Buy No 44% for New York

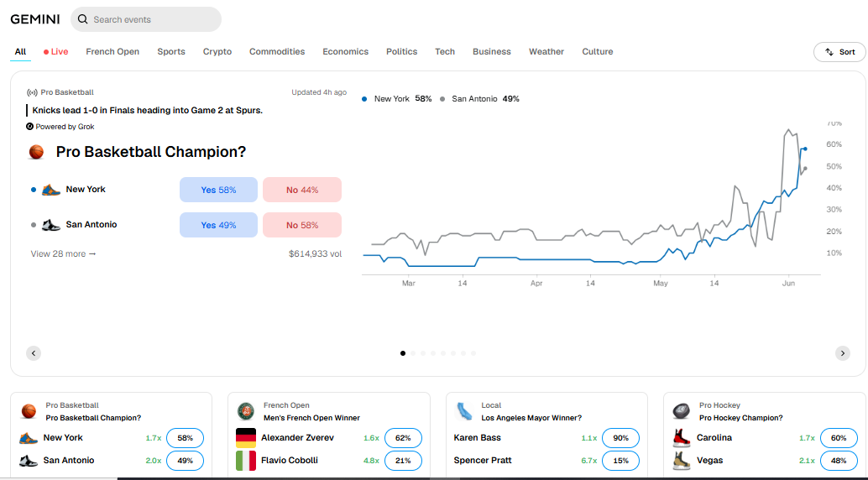[x=302, y=190]
